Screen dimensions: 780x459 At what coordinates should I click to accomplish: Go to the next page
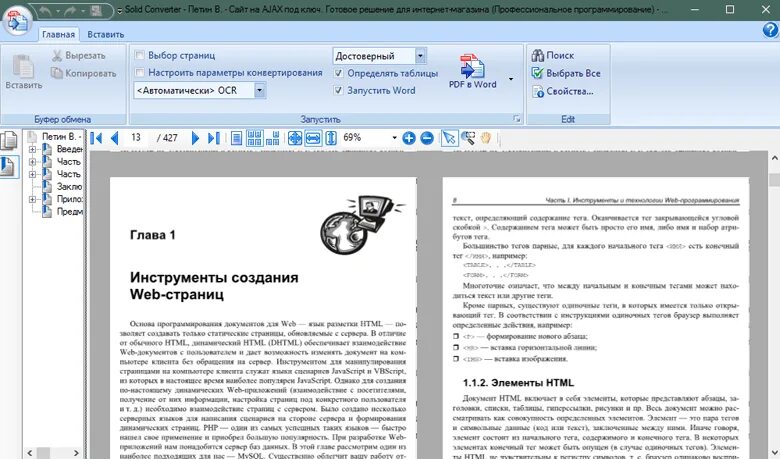click(195, 138)
